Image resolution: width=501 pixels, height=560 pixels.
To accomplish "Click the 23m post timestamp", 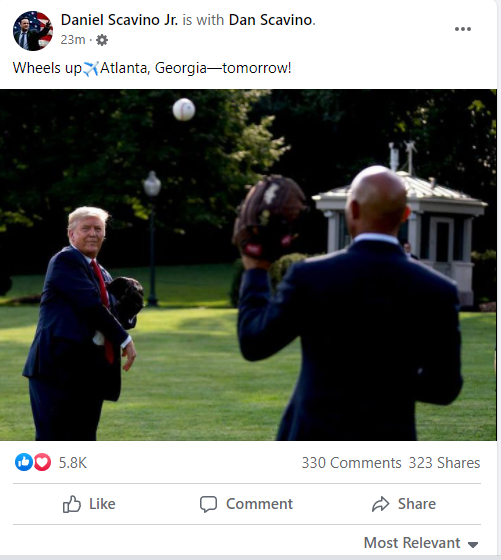I will (x=73, y=40).
